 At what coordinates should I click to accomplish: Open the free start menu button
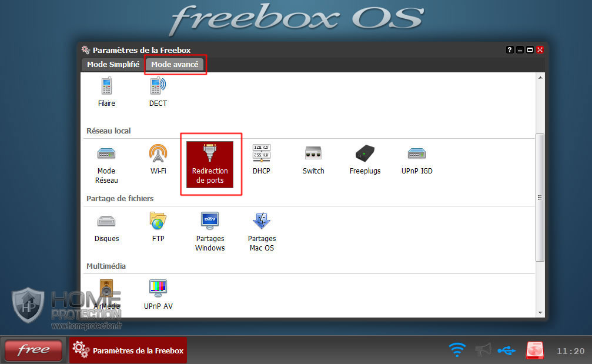click(x=34, y=350)
